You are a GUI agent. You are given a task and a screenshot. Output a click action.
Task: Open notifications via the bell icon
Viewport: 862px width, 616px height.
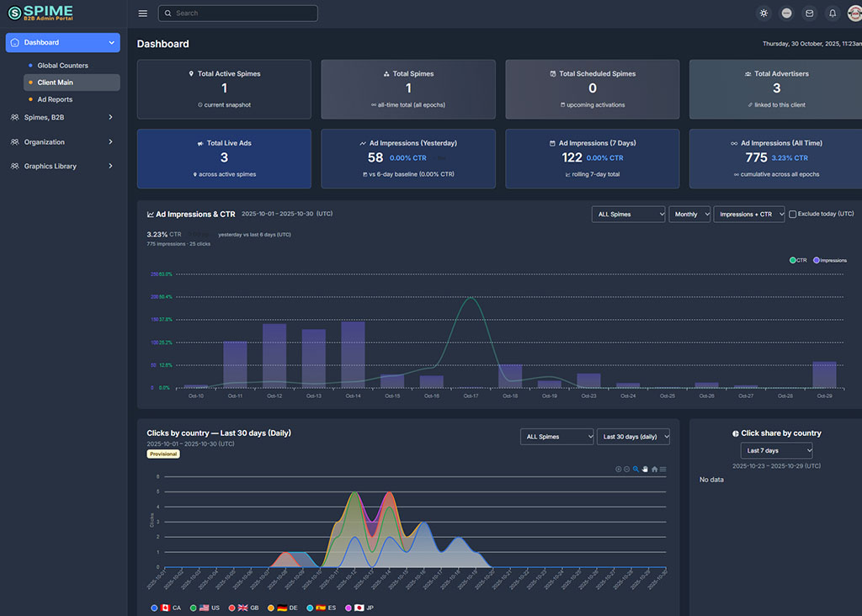tap(833, 13)
